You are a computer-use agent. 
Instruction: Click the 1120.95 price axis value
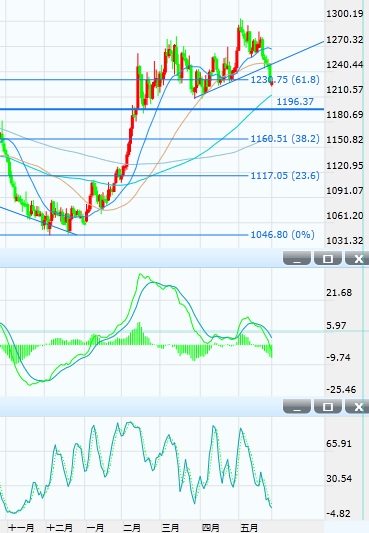pos(345,166)
